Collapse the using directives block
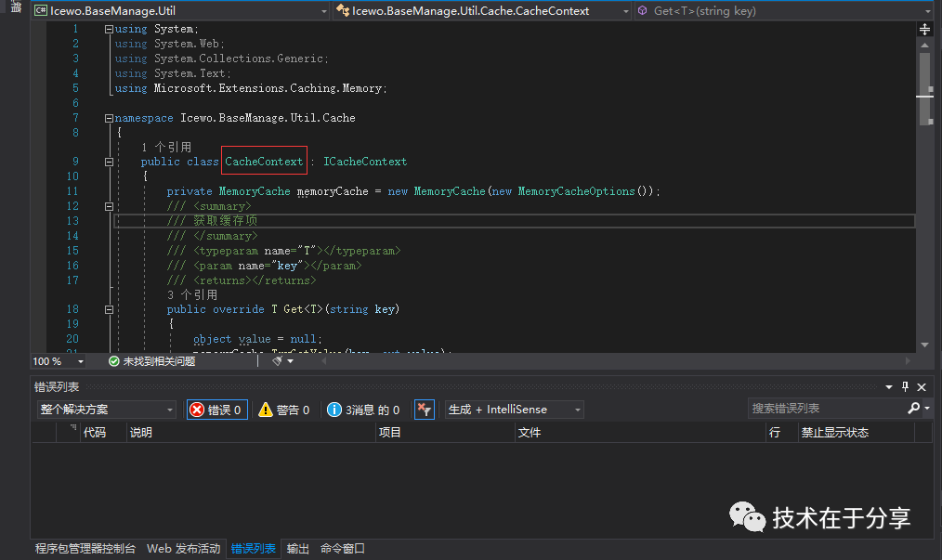Viewport: 942px width, 560px height. 109,29
